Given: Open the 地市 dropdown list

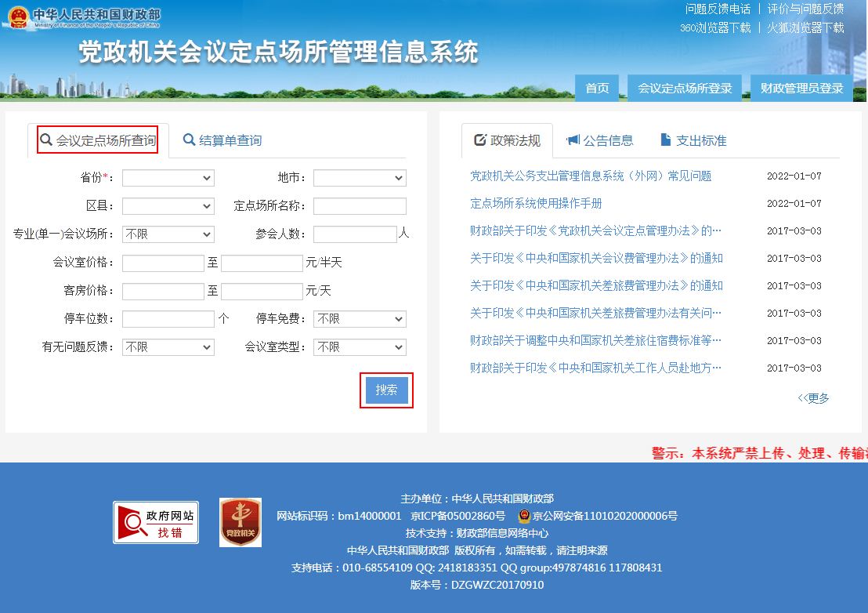Looking at the screenshot, I should coord(360,178).
